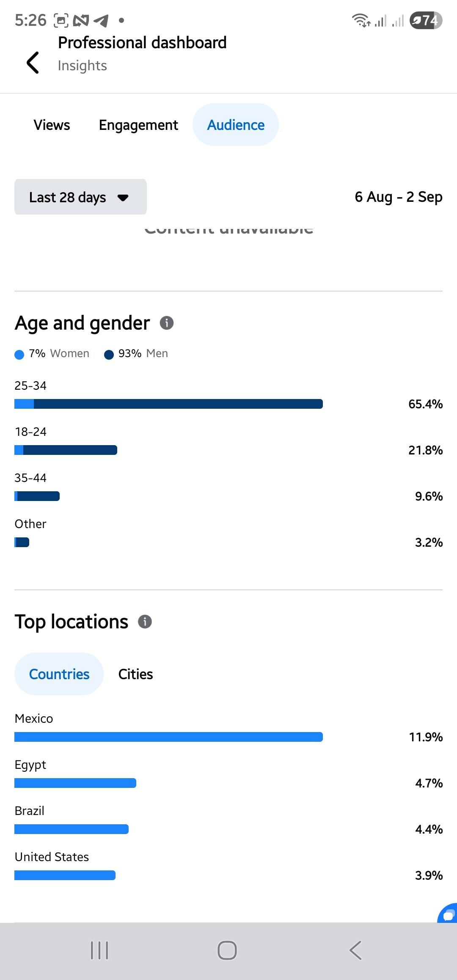Tap the 6 Aug - 2 Sep date range
Viewport: 457px width, 980px height.
pos(398,197)
